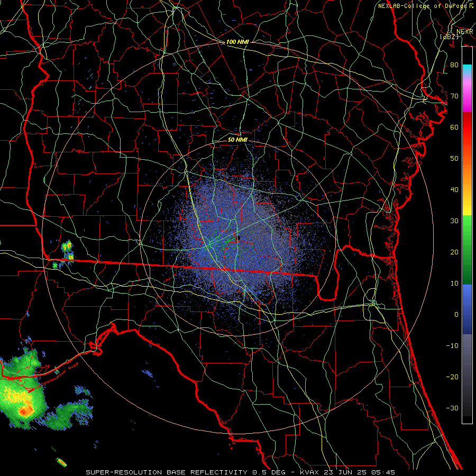Screen dimensions: 476x476
Task: Click the 60 value on the dBZ scale
Action: coord(454,127)
